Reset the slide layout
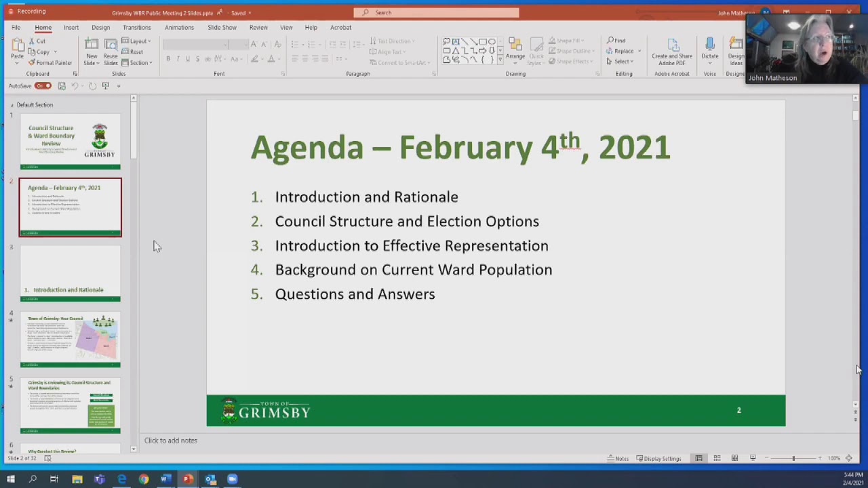The image size is (868, 488). tap(133, 52)
